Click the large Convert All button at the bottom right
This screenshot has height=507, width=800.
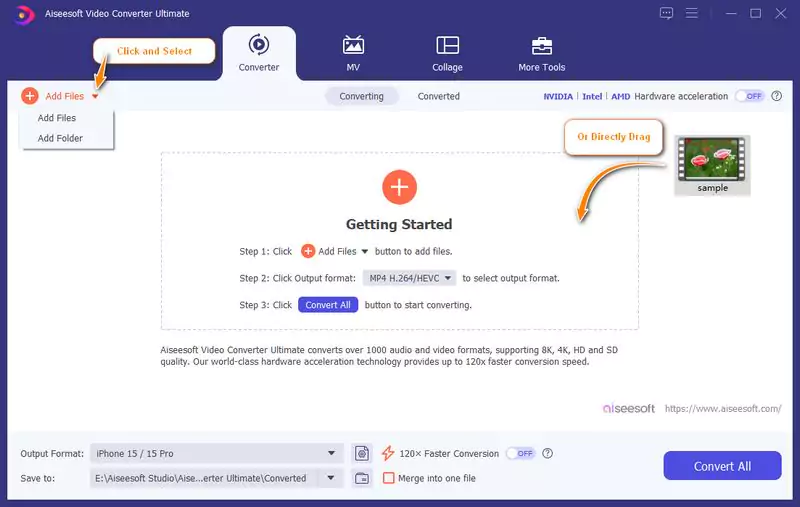(x=722, y=466)
